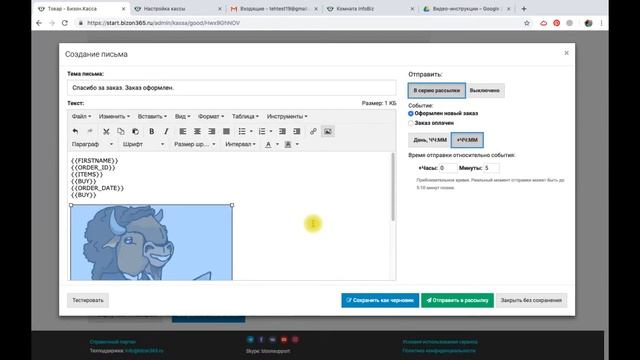Click the Тестировать button

click(88, 300)
